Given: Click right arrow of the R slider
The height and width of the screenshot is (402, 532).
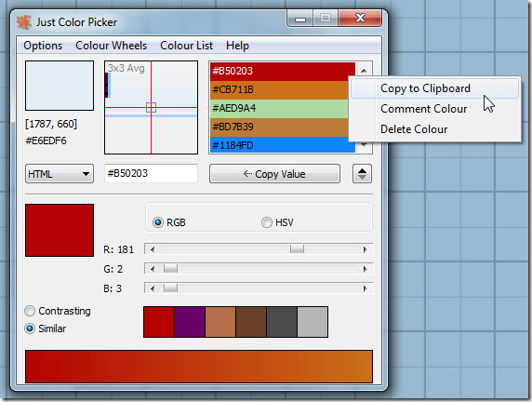Looking at the screenshot, I should tap(366, 249).
